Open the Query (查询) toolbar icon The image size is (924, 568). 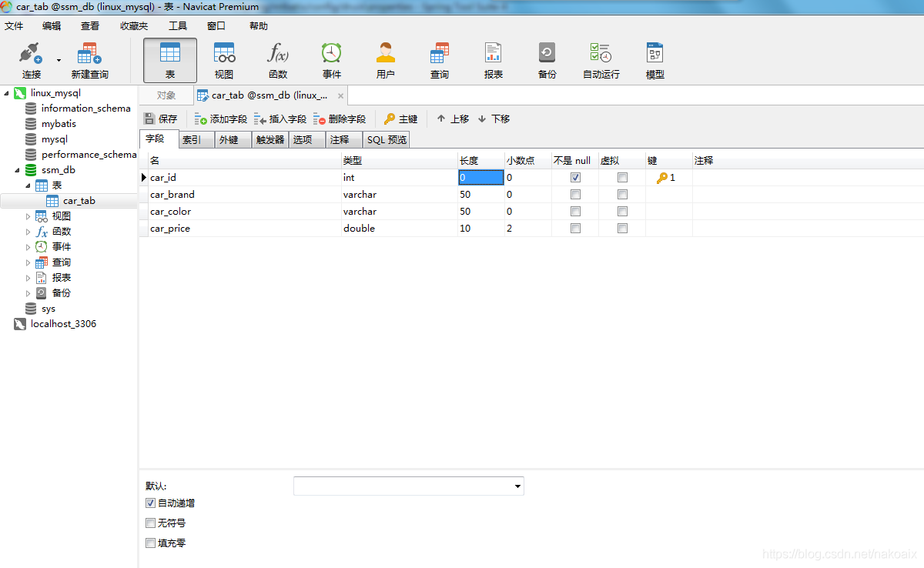pos(440,61)
